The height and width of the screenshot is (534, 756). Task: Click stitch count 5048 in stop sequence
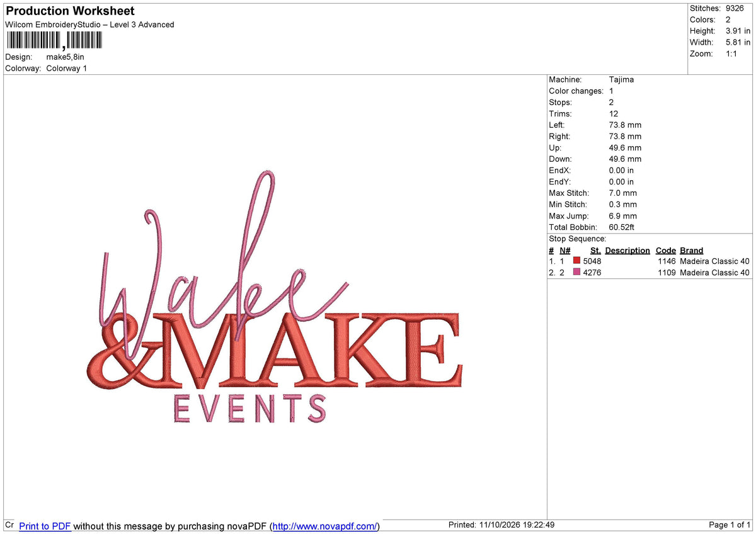tap(593, 261)
